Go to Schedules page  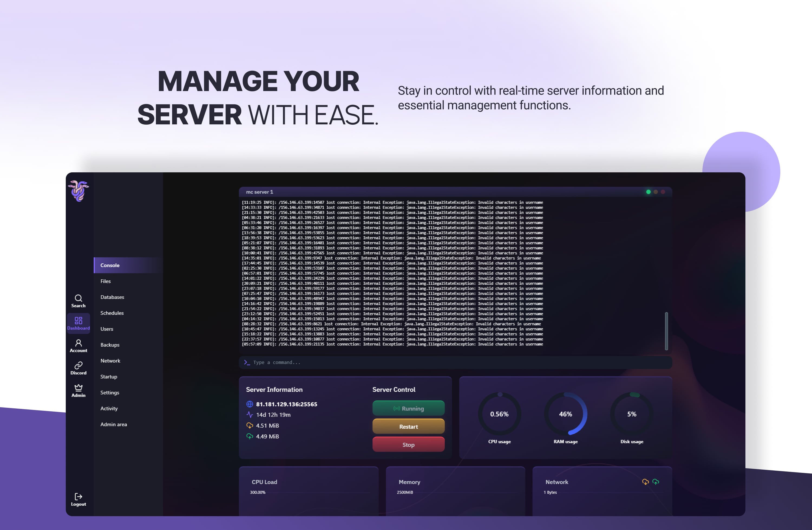(x=112, y=313)
